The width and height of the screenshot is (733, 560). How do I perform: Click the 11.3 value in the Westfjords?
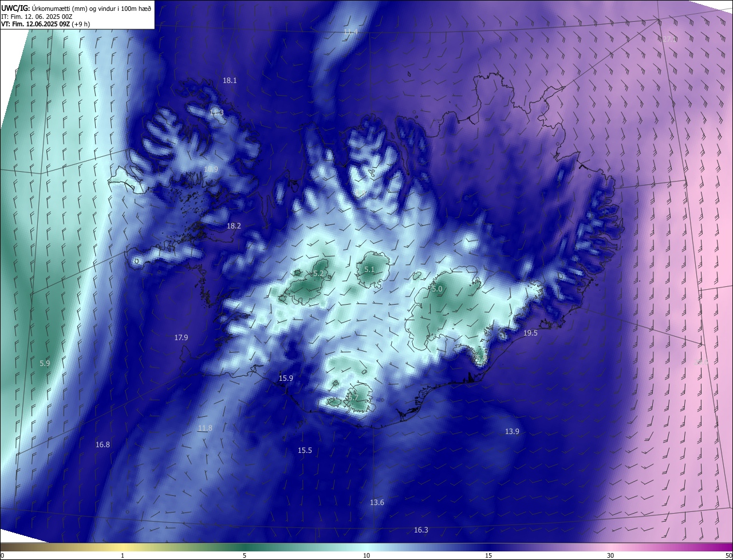pos(216,113)
